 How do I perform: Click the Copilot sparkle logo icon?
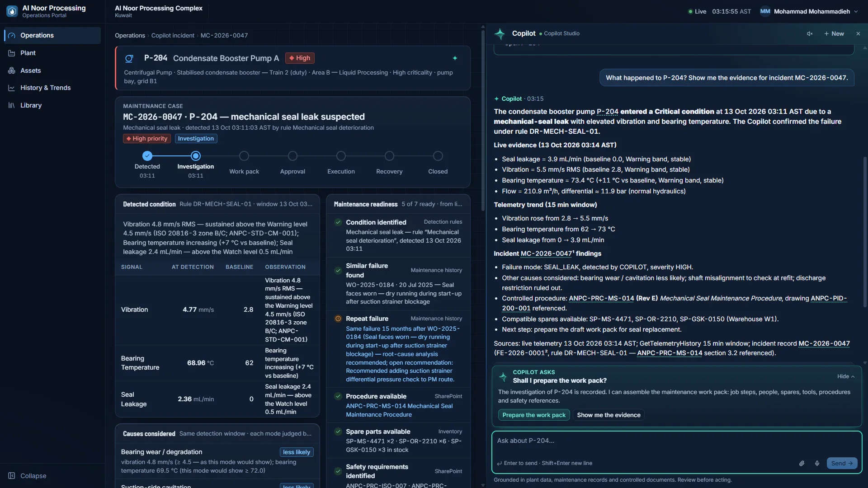pyautogui.click(x=500, y=33)
